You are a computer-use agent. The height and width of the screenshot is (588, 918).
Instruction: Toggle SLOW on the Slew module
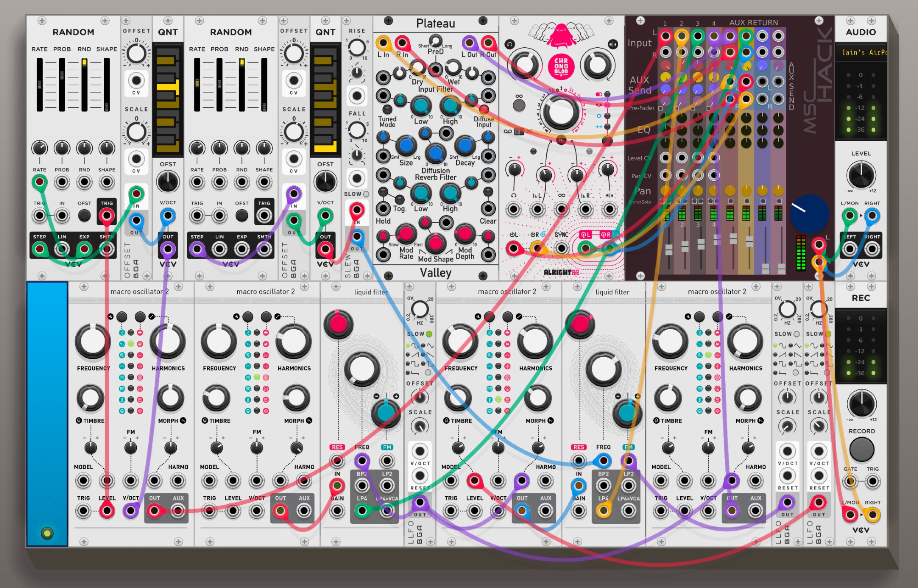[366, 194]
